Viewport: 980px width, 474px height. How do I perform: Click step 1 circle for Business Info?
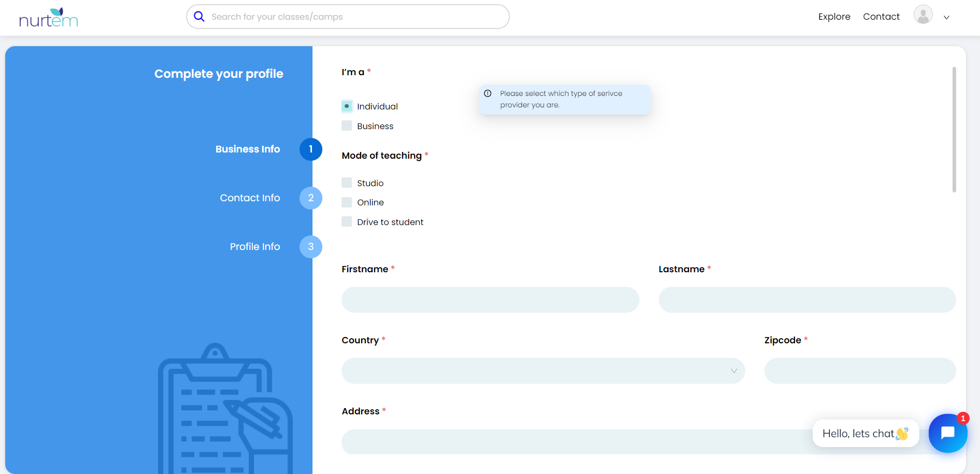point(310,149)
